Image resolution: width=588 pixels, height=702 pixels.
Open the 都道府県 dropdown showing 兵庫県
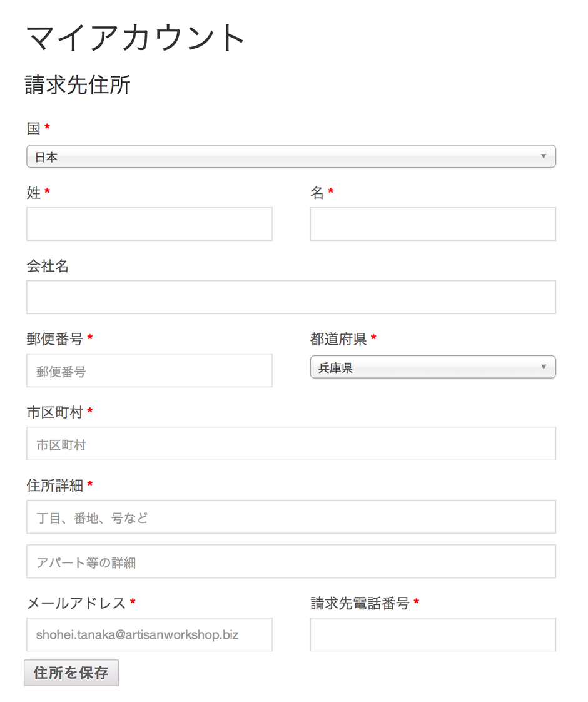pos(433,367)
